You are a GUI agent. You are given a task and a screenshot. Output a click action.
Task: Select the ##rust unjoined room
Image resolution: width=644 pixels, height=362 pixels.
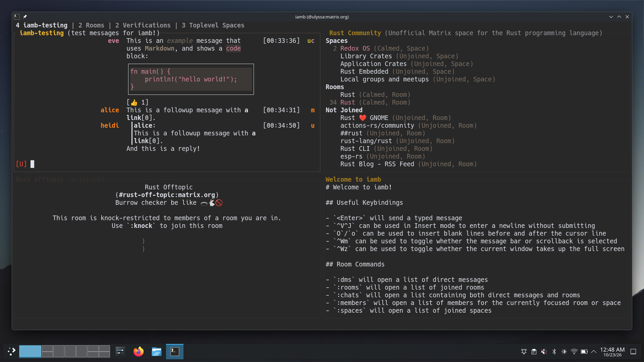[x=352, y=133]
